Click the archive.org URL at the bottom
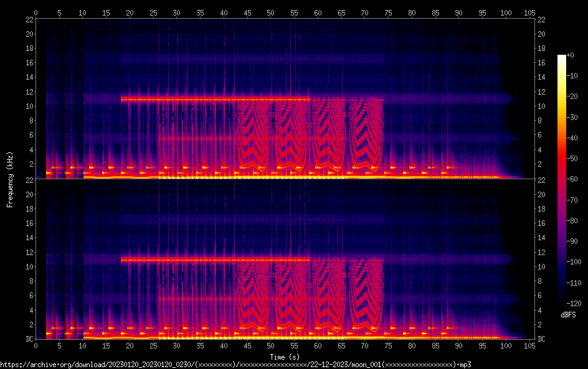The width and height of the screenshot is (588, 369). [x=235, y=364]
